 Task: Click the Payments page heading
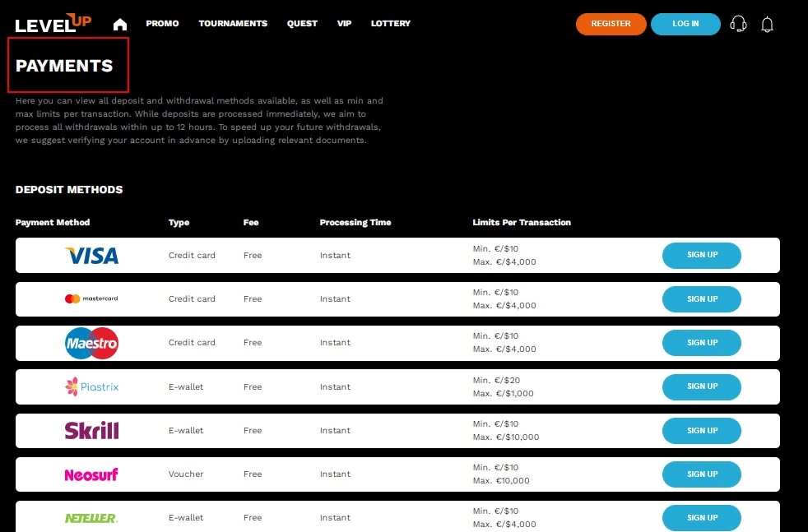click(64, 66)
